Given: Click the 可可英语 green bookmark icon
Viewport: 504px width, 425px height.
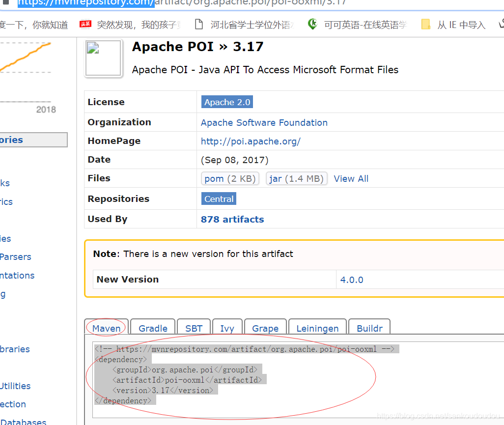Looking at the screenshot, I should [x=312, y=24].
